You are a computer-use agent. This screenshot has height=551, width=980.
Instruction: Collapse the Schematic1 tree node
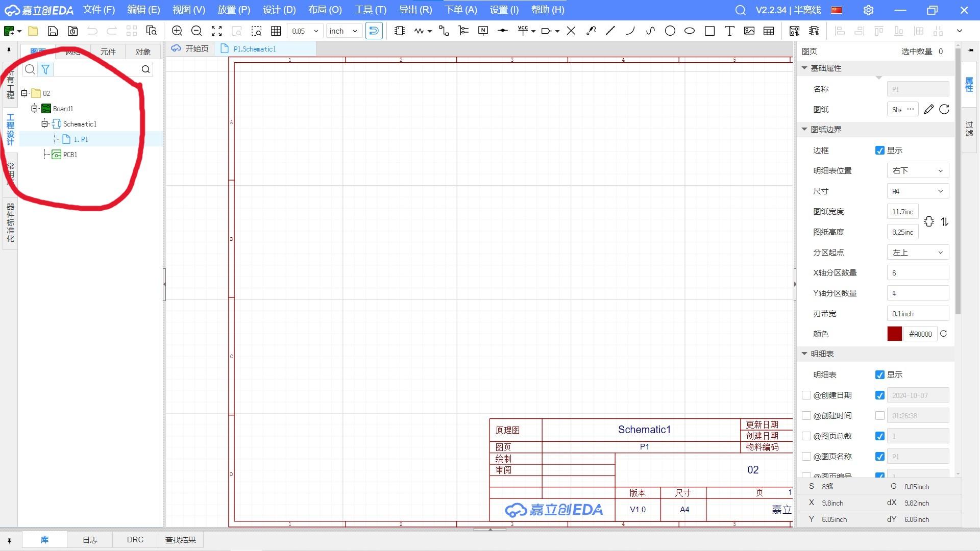(x=45, y=124)
